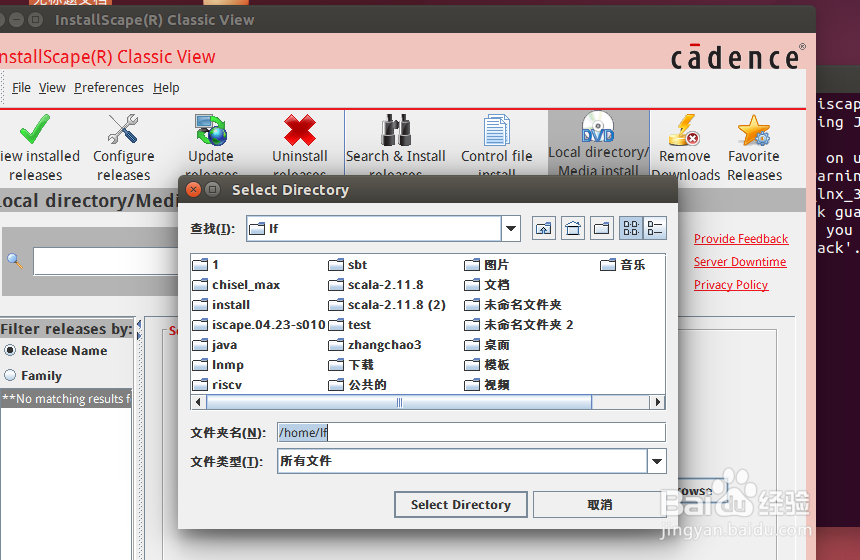Image resolution: width=860 pixels, height=560 pixels.
Task: Select the 桌面 folder
Action: pyautogui.click(x=486, y=345)
